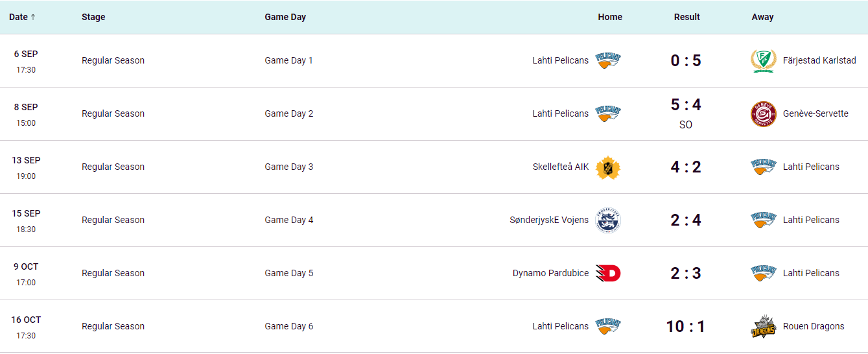Click the Rouen Dragons team logo

pos(763,327)
